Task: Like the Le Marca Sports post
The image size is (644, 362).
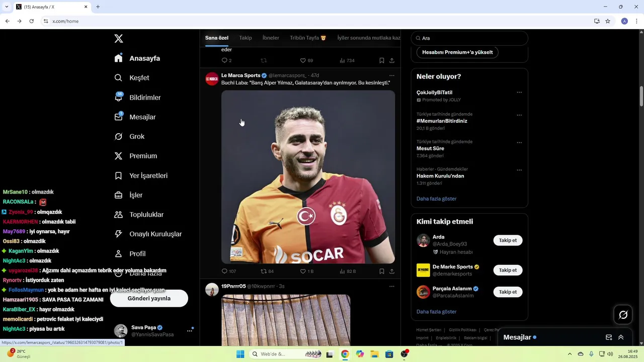Action: pos(303,271)
